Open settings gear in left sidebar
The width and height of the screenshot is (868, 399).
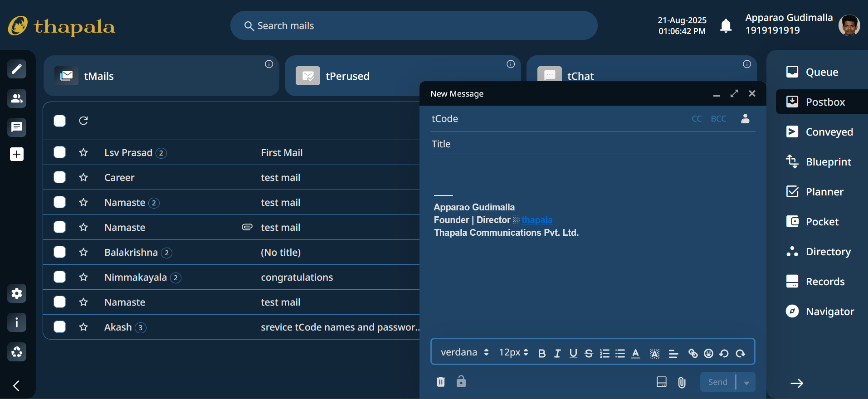click(x=17, y=293)
